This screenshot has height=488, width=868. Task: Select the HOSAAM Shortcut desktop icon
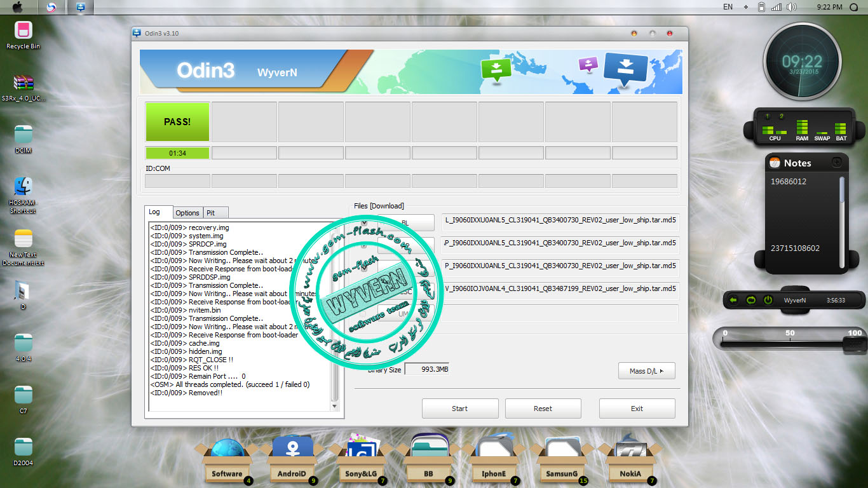[x=23, y=195]
